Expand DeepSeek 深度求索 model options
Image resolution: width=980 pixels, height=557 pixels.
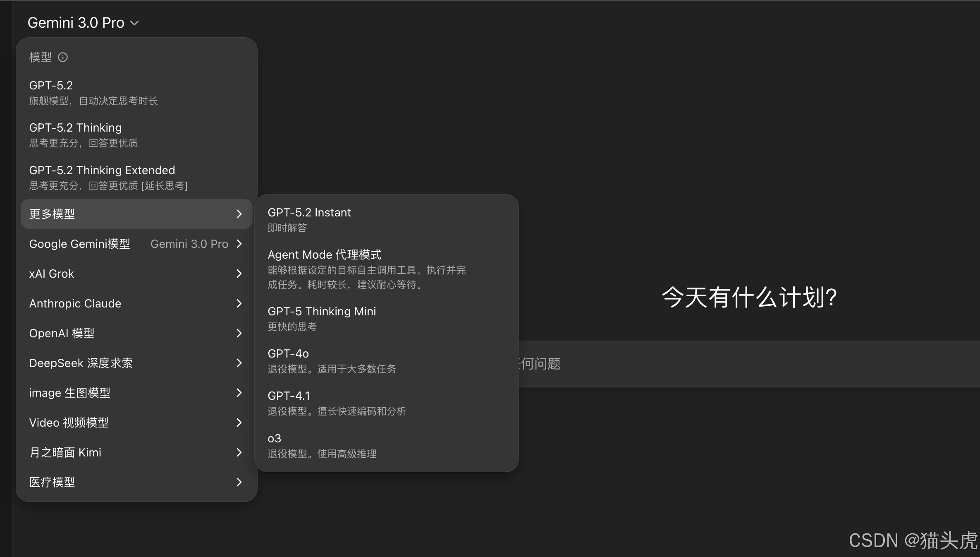click(x=136, y=363)
